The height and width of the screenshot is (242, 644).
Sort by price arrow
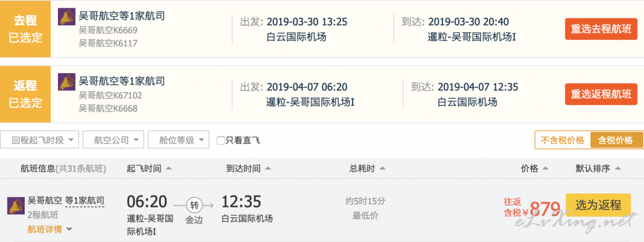[545, 169]
